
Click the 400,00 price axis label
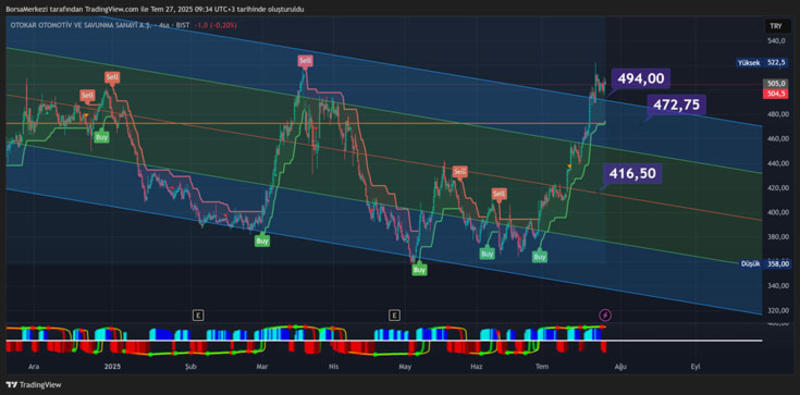point(777,212)
